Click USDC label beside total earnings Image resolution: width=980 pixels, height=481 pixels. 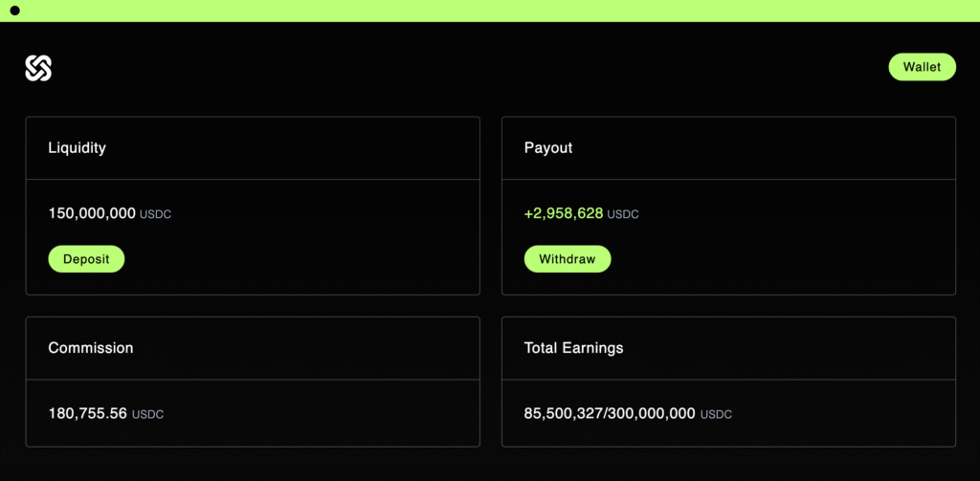pyautogui.click(x=716, y=414)
